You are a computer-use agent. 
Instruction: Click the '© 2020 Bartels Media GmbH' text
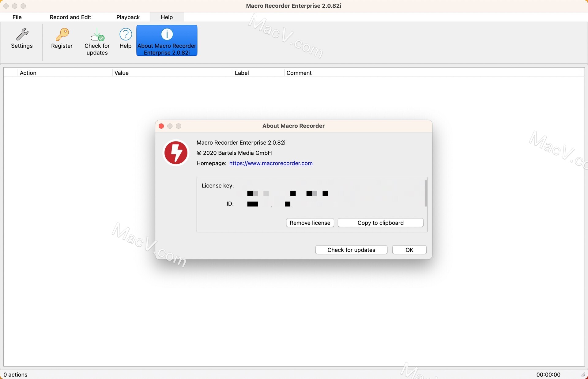(x=234, y=153)
